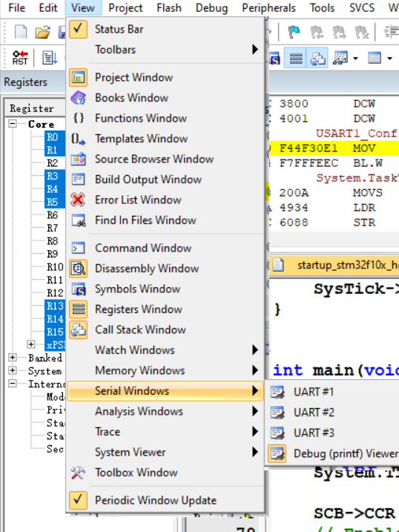Click the step into line toolbar icon

click(x=50, y=58)
